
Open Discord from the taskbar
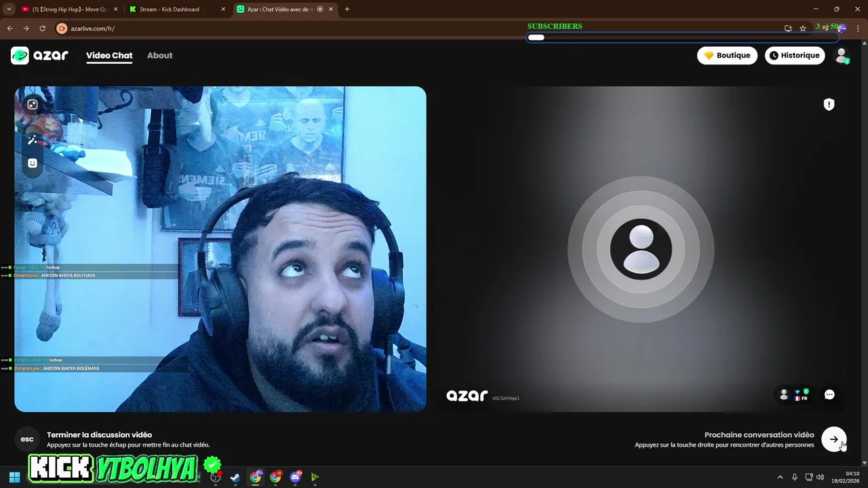295,477
